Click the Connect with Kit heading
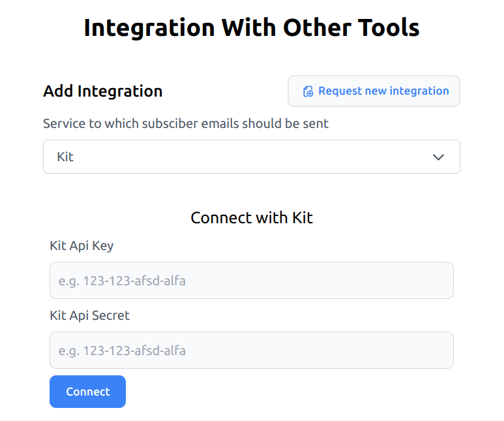The image size is (504, 421). pyautogui.click(x=252, y=218)
